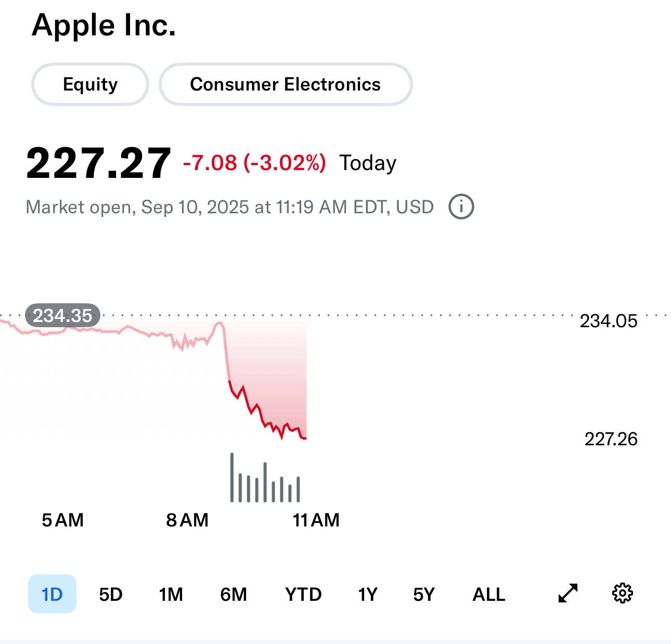The width and height of the screenshot is (671, 644).
Task: Click the info icon beside market timestamp
Action: tap(461, 207)
